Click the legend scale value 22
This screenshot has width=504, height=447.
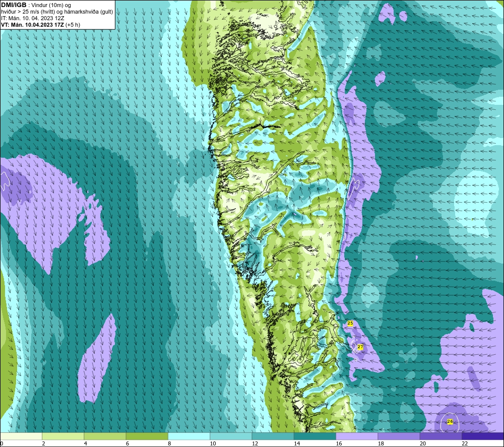465,443
